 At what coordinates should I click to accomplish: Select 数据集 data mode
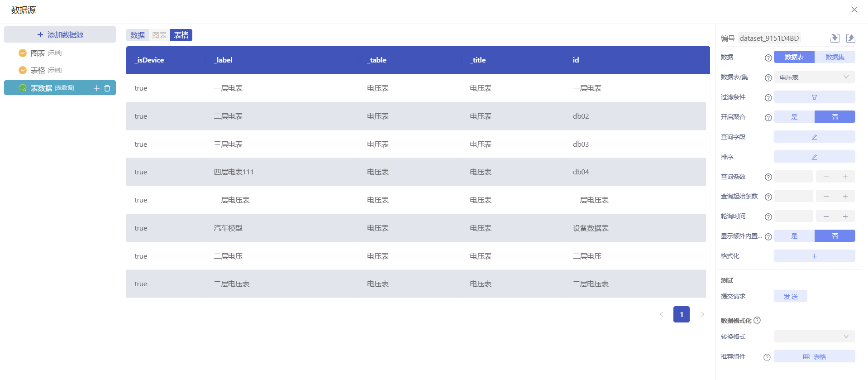835,57
